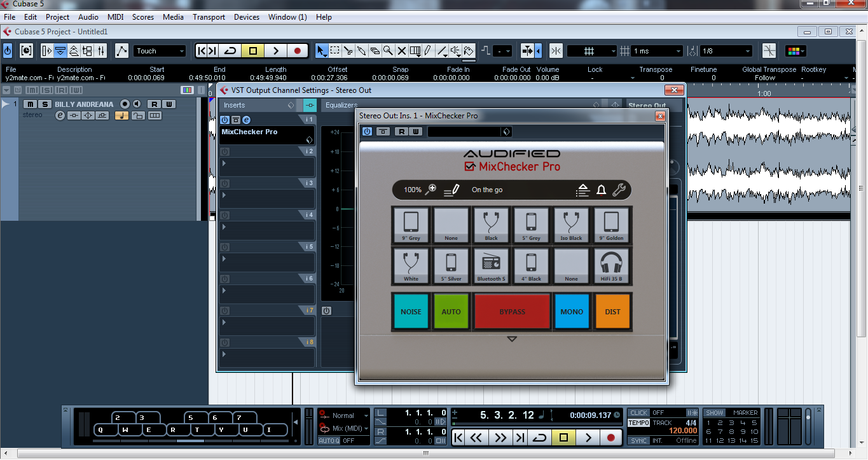Screen dimensions: 868x460
Task: Open the MixChecker preset edit pencil
Action: pos(451,190)
